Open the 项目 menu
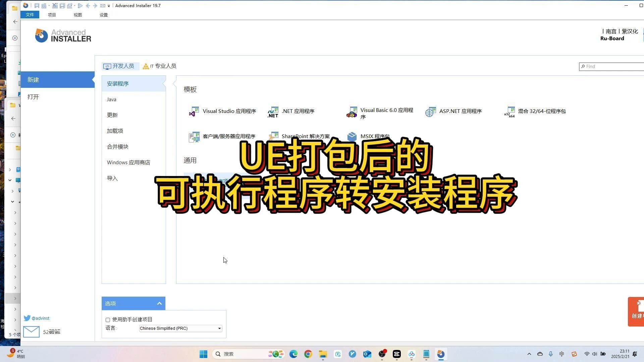The height and width of the screenshot is (362, 644). coord(52,15)
